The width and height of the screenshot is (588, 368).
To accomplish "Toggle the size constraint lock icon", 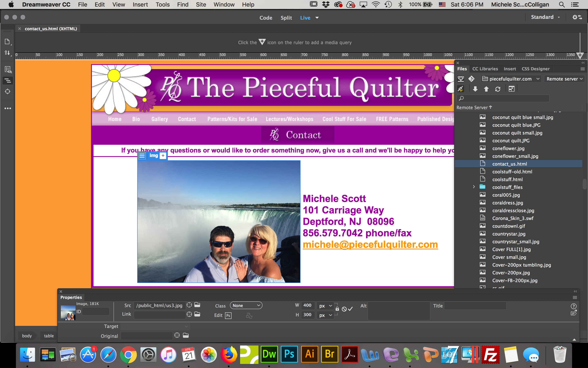I will coord(337,309).
